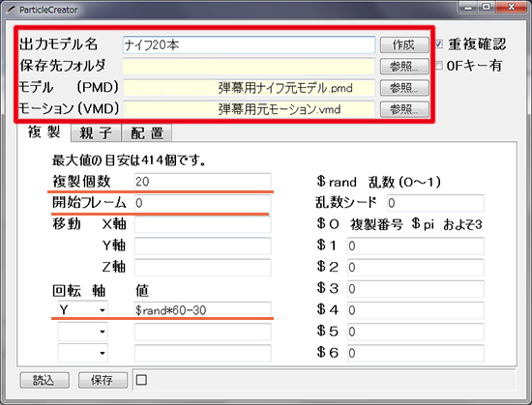This screenshot has height=405, width=532.
Task: Enable the 0Fキー有 checkbox
Action: coord(439,66)
